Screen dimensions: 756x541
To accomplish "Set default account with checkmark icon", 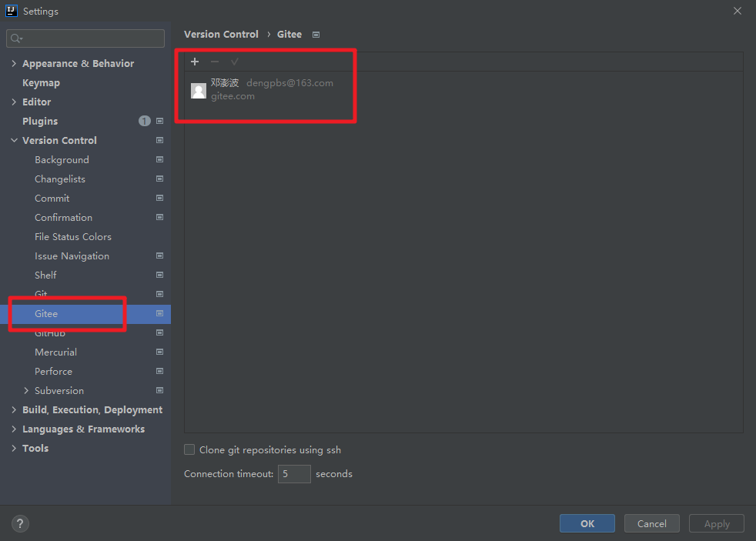I will (235, 62).
